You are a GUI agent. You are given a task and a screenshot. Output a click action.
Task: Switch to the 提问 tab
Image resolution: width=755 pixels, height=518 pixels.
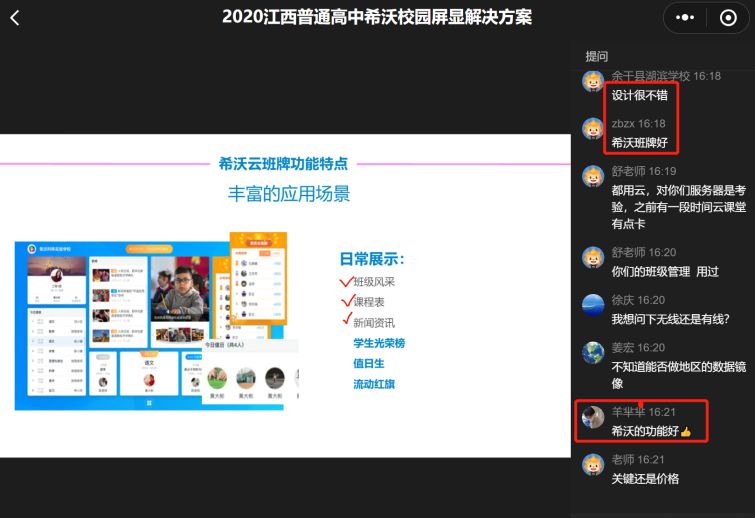click(596, 56)
